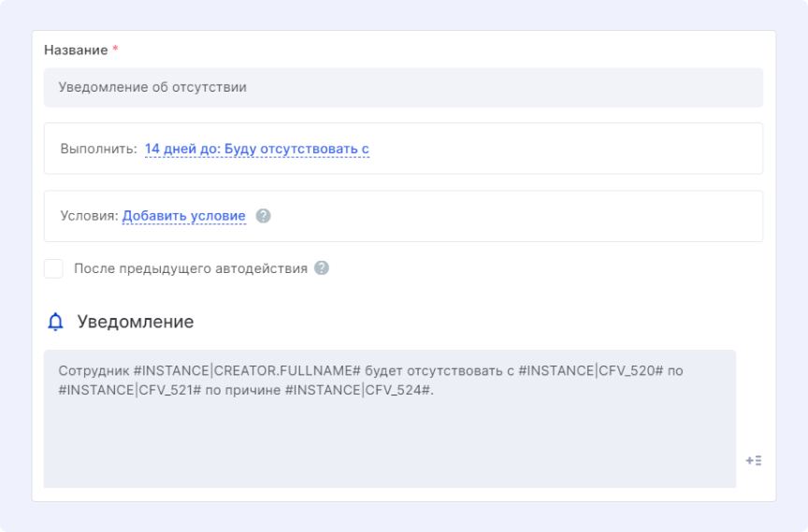This screenshot has width=808, height=532.
Task: Click empty space inside notification message area
Action: coord(374,444)
